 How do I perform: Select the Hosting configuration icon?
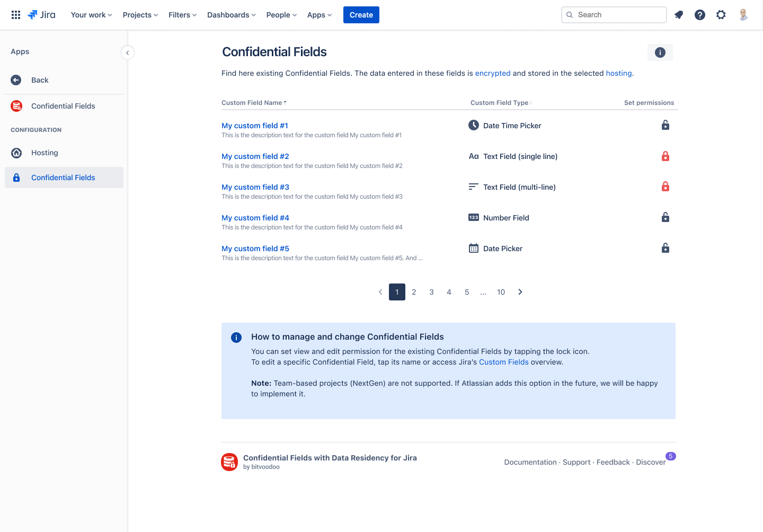(16, 153)
